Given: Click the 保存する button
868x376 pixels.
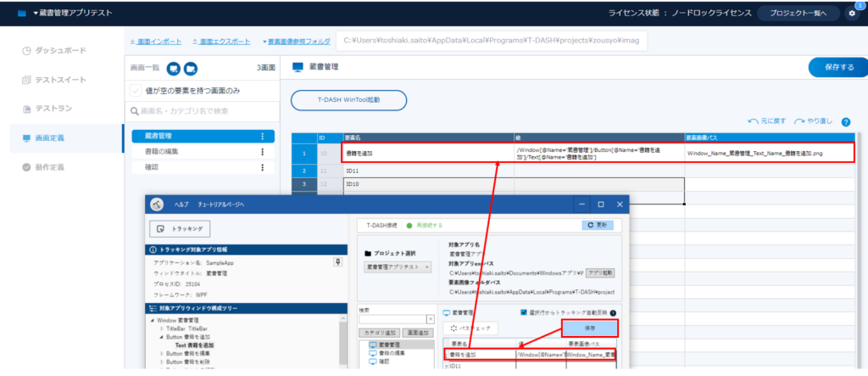Looking at the screenshot, I should point(832,67).
